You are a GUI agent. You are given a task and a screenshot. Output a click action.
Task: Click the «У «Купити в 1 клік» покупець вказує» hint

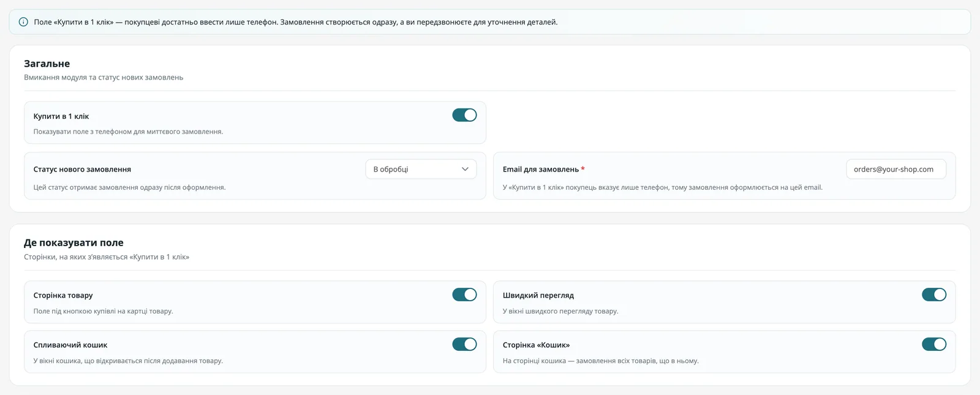click(x=663, y=187)
